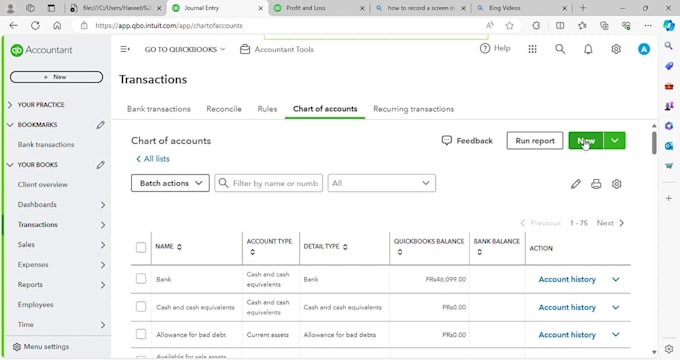Switch to Profit and Loss browser tab
The height and width of the screenshot is (360, 680).
[319, 8]
